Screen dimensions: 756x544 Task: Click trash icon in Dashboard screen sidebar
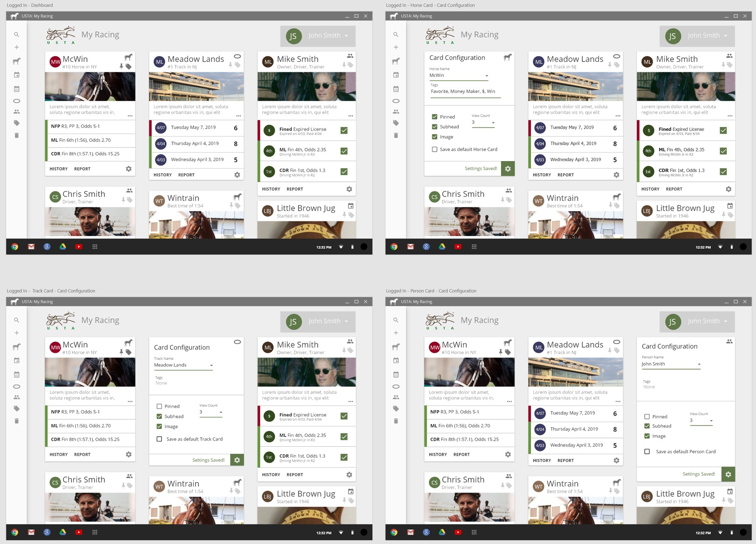(x=17, y=136)
